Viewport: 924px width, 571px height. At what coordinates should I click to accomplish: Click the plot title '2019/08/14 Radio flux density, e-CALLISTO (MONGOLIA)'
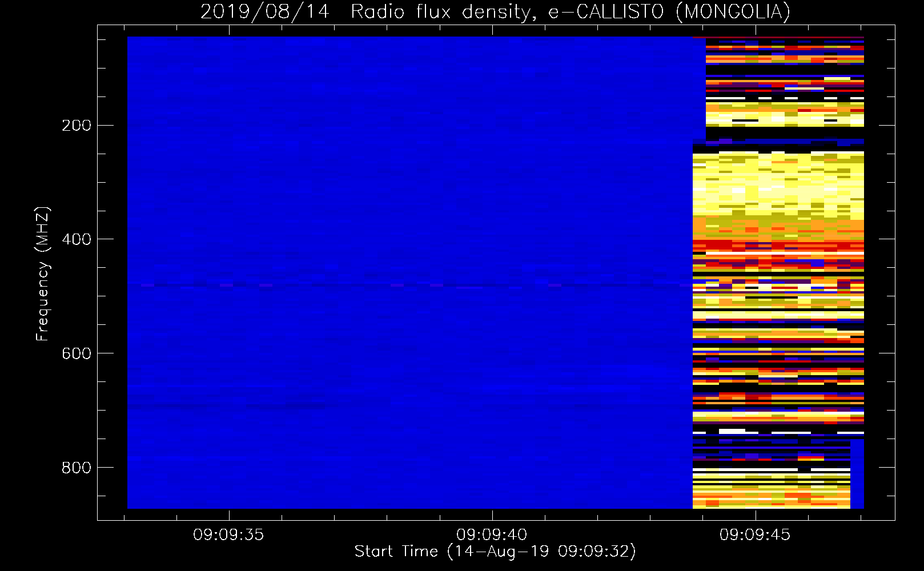[495, 11]
